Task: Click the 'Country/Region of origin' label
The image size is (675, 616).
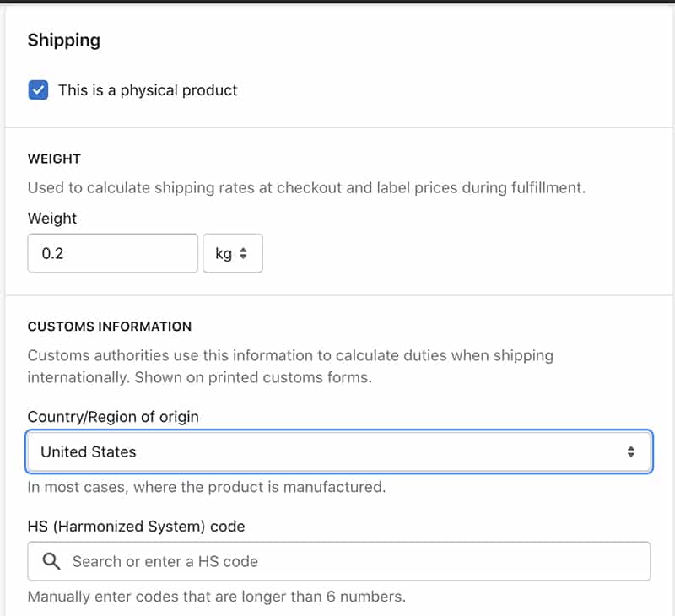Action: coord(113,417)
